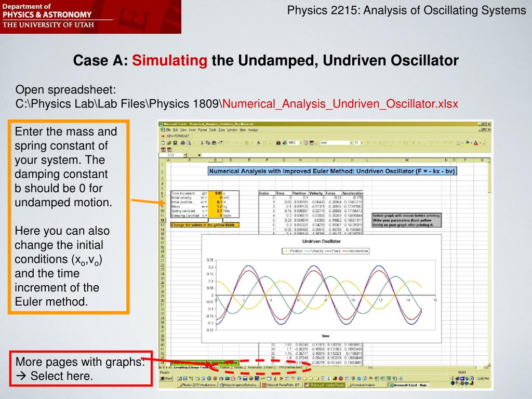Open the zoom percentage dropdown
The width and height of the screenshot is (532, 399).
(x=301, y=143)
